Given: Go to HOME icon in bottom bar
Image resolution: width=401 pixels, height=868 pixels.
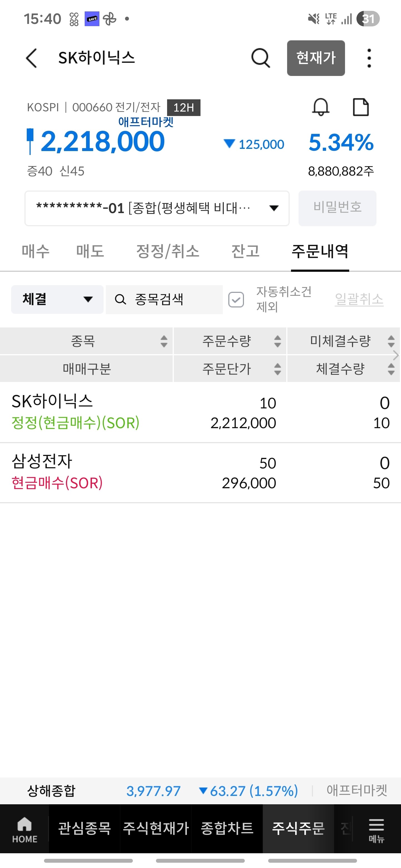Looking at the screenshot, I should 25,830.
